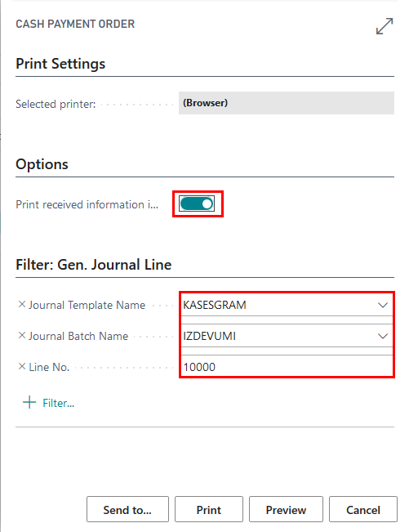Click the Send to... button

click(x=127, y=509)
